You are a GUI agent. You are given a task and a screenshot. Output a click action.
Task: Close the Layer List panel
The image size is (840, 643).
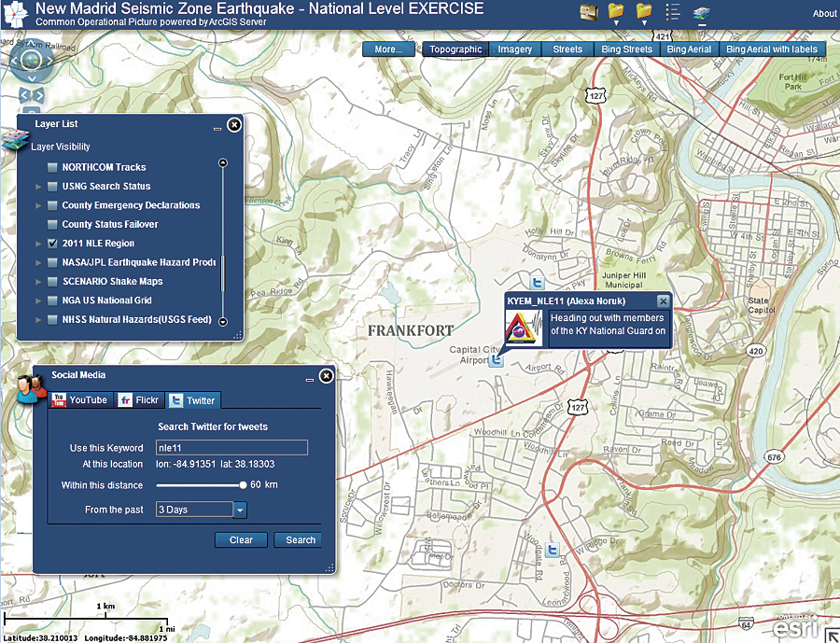(234, 125)
